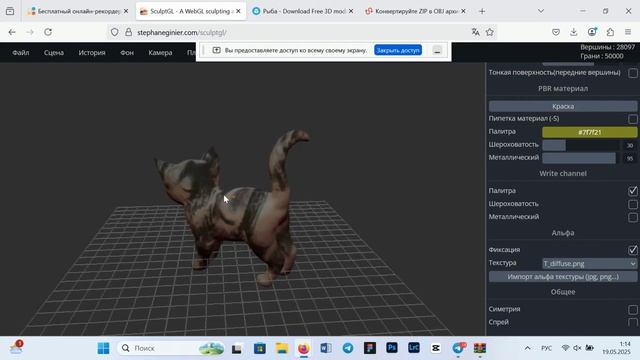This screenshot has width=640, height=360.
Task: Open the Камера menu
Action: (x=160, y=53)
